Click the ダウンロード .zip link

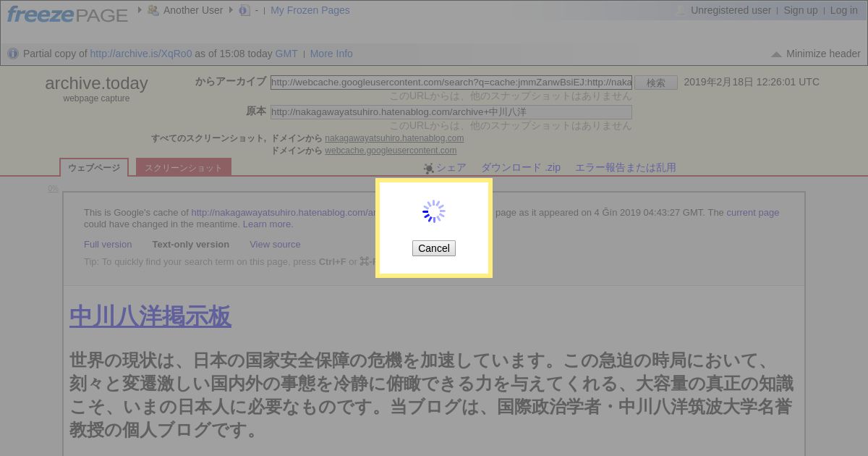click(x=521, y=167)
